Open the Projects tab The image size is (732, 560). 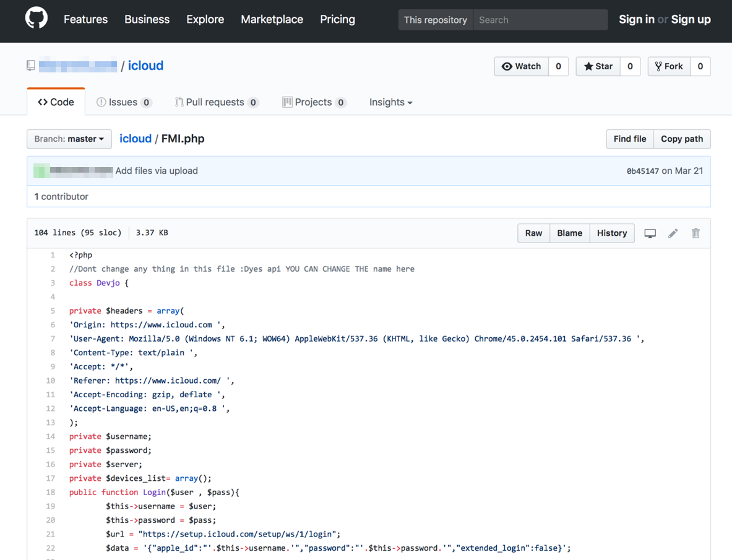(314, 102)
